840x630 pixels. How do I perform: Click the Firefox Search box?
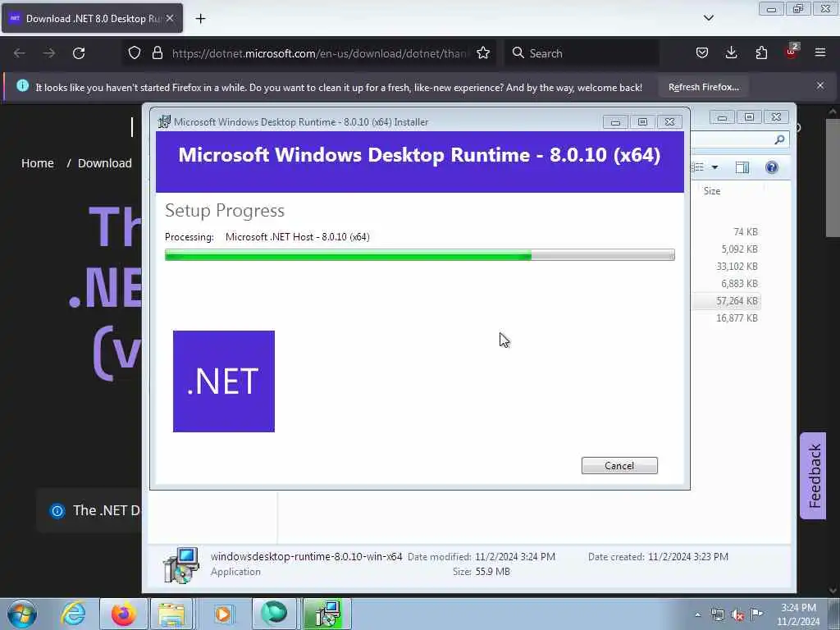pyautogui.click(x=582, y=53)
